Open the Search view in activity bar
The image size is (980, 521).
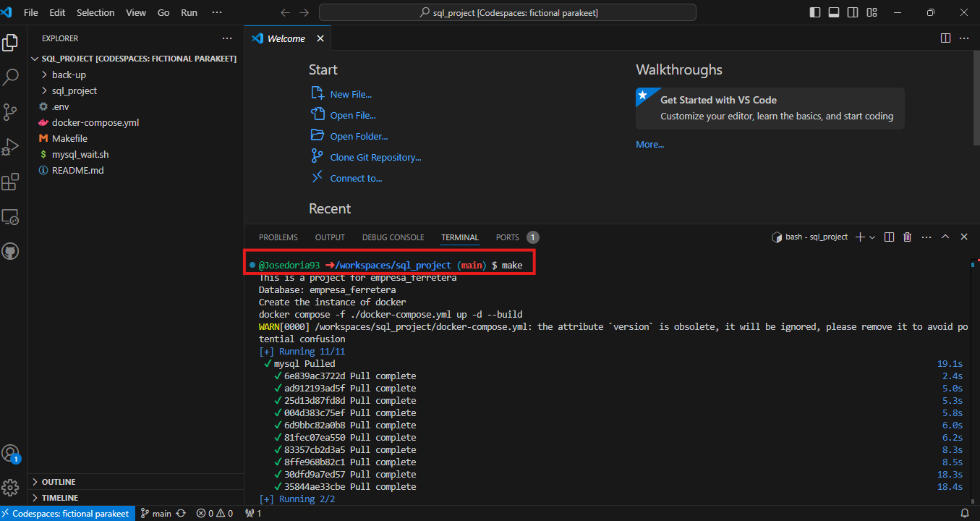click(x=10, y=77)
